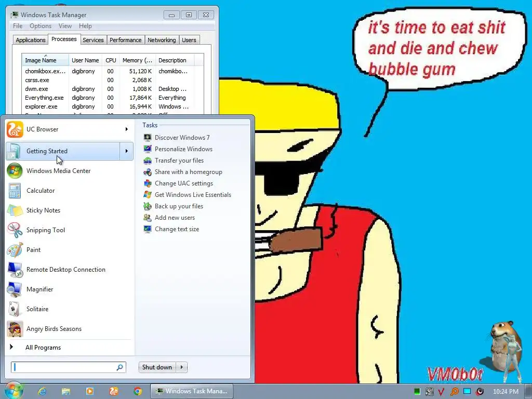Open Discover Windows 7 link
The height and width of the screenshot is (399, 532).
182,137
